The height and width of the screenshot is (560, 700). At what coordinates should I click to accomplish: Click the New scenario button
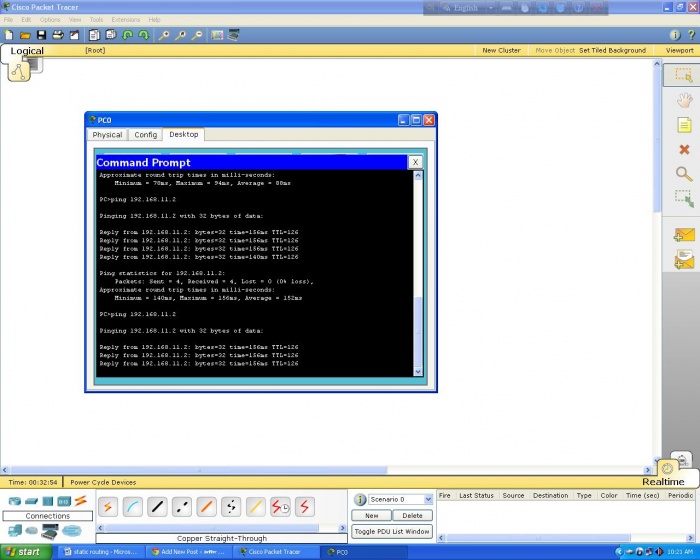point(371,515)
